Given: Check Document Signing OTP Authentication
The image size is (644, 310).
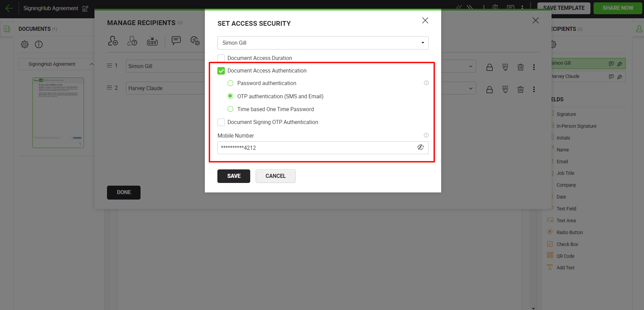Looking at the screenshot, I should (x=221, y=122).
